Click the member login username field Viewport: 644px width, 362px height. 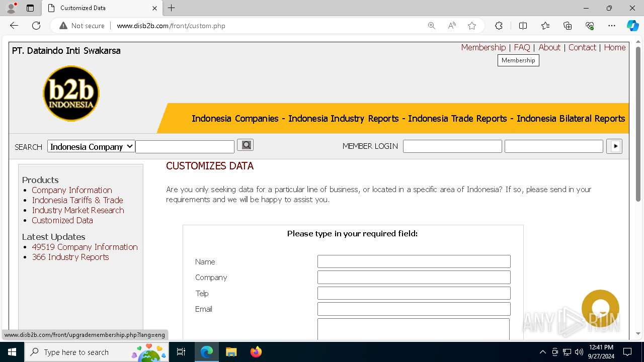point(452,146)
